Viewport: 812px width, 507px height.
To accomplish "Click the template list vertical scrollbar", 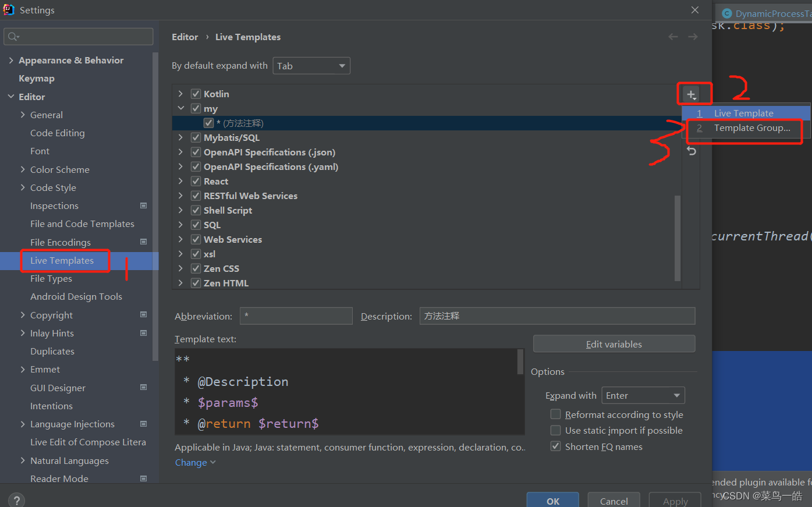I will [x=677, y=238].
